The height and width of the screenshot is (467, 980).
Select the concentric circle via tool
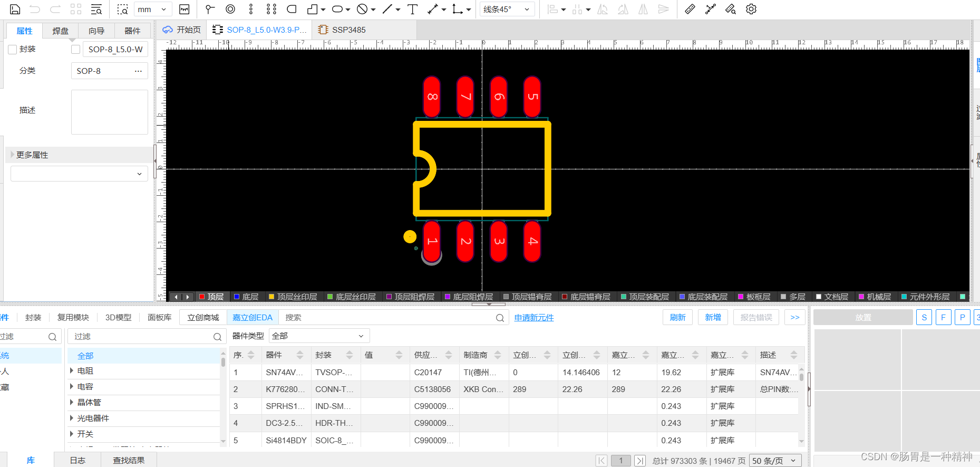point(230,9)
